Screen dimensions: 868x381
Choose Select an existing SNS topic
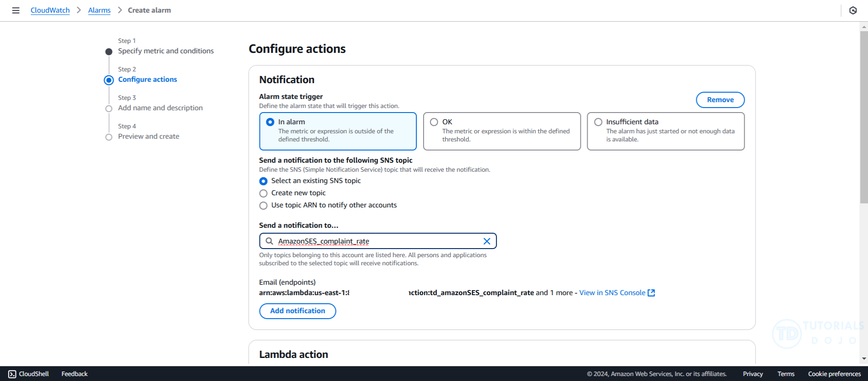[263, 181]
